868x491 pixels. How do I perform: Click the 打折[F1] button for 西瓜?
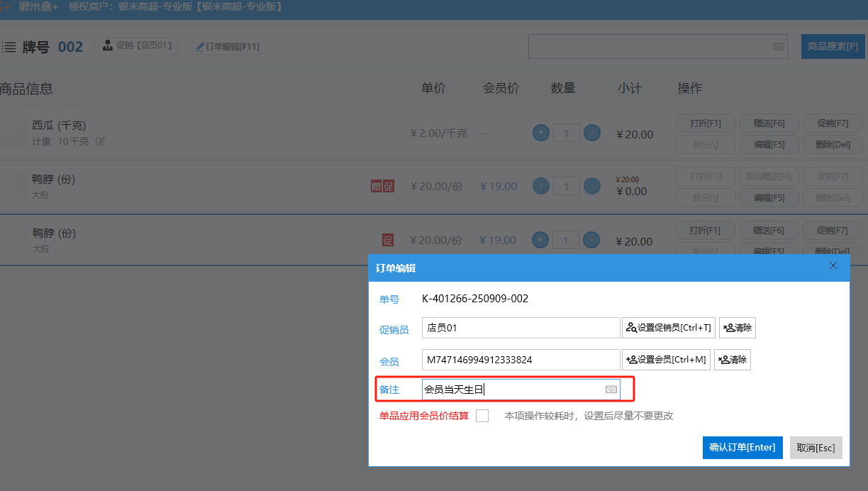pyautogui.click(x=705, y=123)
